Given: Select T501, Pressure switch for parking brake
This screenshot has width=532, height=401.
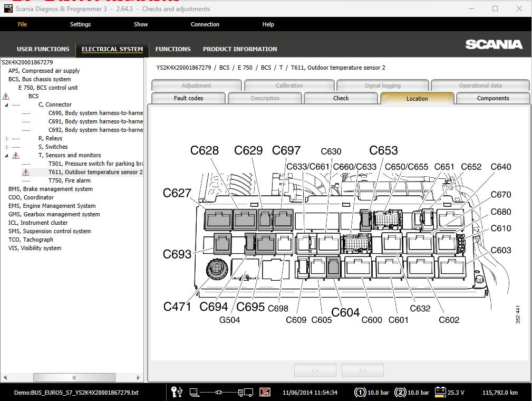Looking at the screenshot, I should [x=95, y=164].
